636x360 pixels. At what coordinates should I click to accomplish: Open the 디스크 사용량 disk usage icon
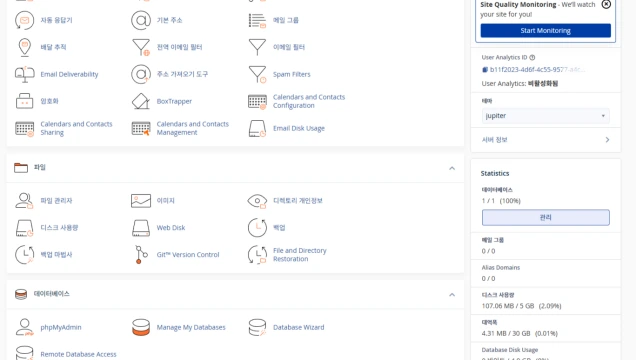pos(24,228)
